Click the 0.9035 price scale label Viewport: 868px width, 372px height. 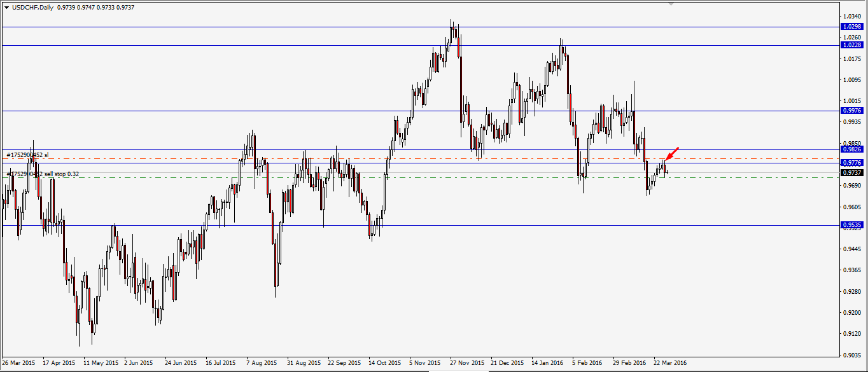click(851, 355)
